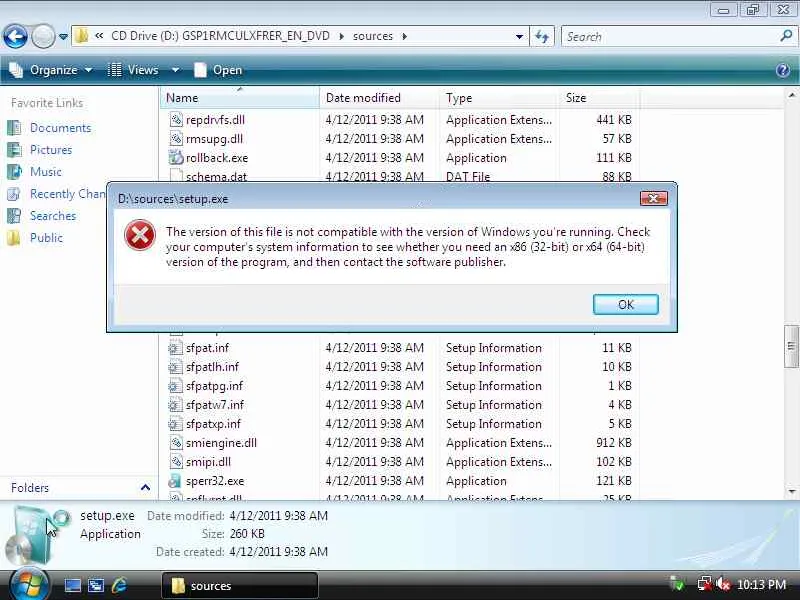Go back with the Back arrow button

pyautogui.click(x=15, y=37)
